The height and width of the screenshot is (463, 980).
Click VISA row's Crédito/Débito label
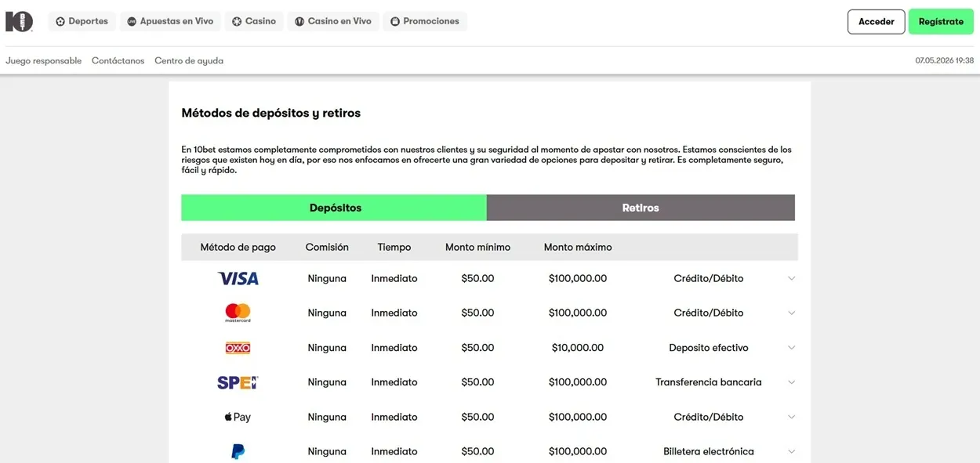709,278
